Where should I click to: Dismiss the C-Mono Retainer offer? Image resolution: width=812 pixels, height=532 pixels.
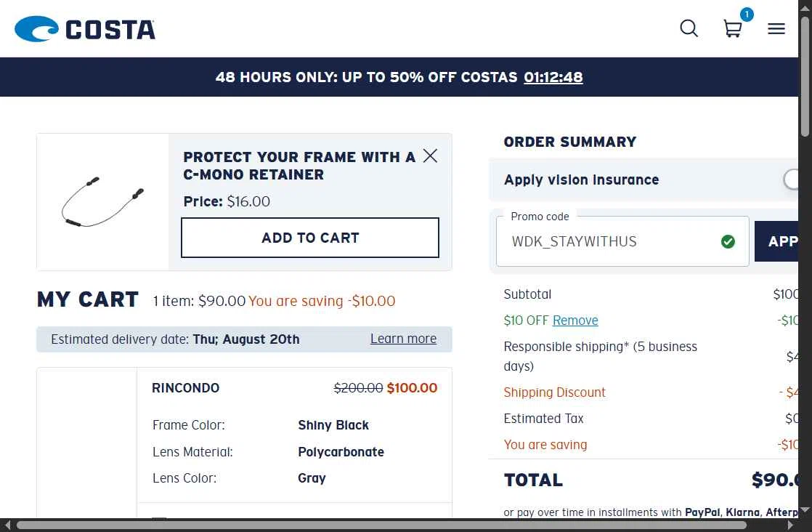pos(430,156)
